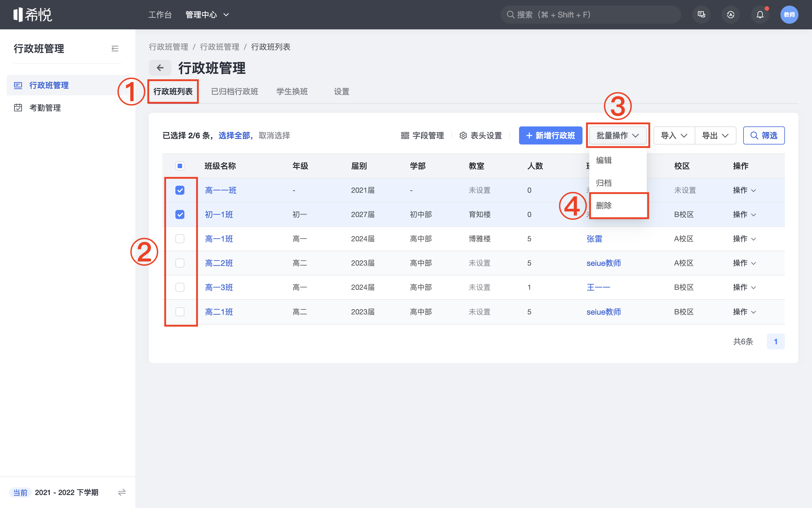Click the 考勤管理 calendar icon
Image resolution: width=812 pixels, height=508 pixels.
pyautogui.click(x=18, y=108)
